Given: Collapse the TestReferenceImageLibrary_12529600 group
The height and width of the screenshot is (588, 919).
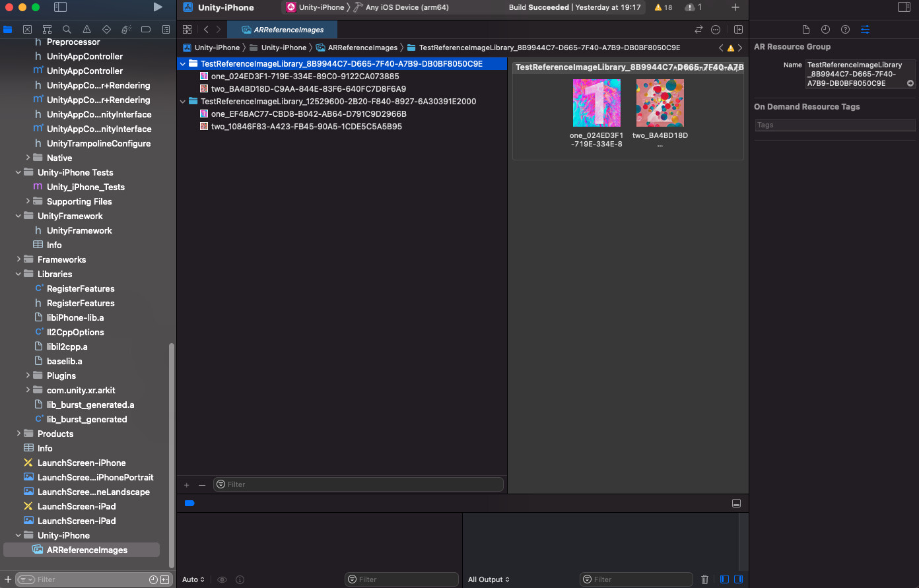Looking at the screenshot, I should (183, 101).
